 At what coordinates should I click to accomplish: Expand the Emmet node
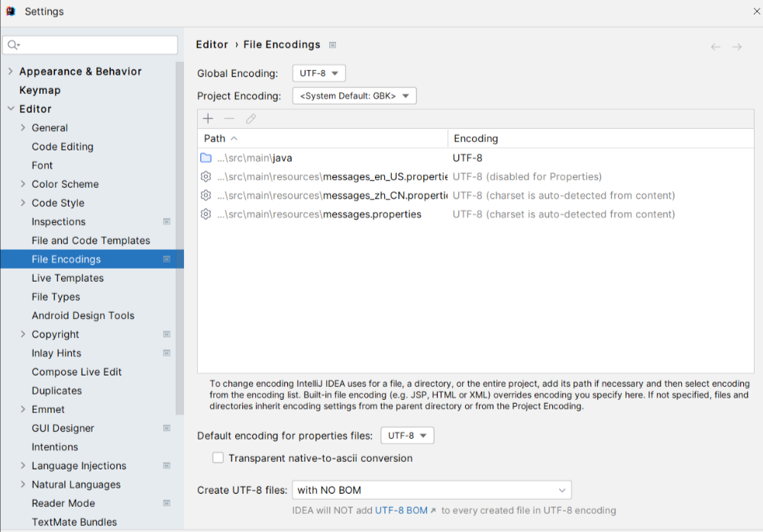(x=23, y=409)
